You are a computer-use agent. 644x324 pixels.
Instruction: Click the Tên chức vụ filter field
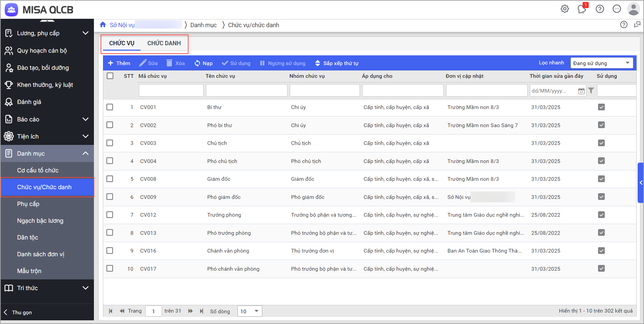pyautogui.click(x=247, y=91)
